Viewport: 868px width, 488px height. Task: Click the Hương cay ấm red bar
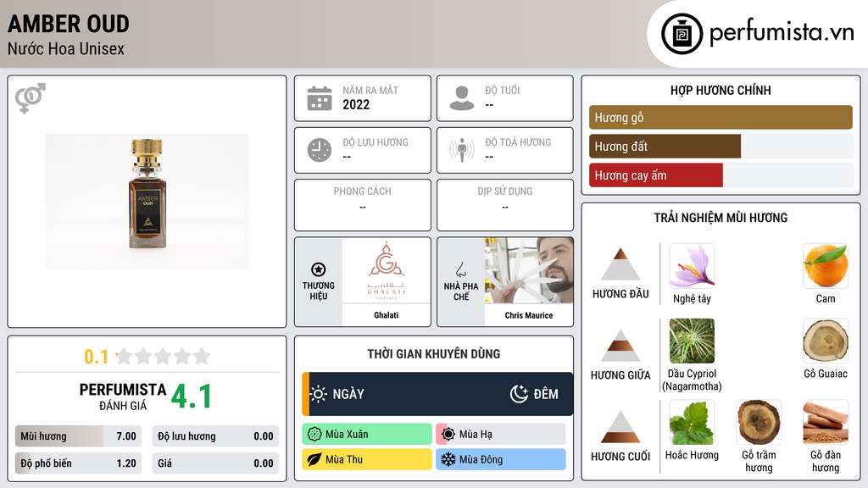point(656,175)
